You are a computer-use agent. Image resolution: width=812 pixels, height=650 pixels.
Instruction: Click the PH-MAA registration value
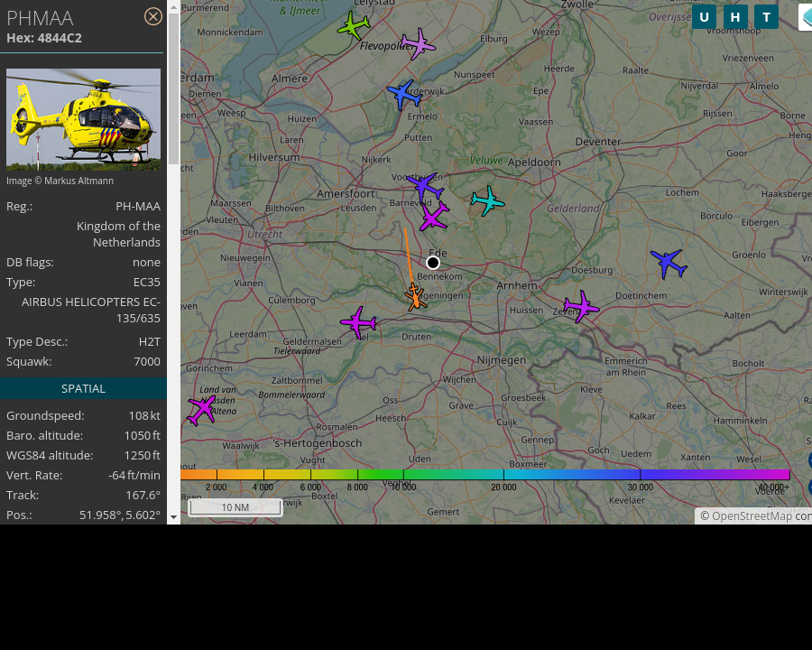tap(138, 207)
